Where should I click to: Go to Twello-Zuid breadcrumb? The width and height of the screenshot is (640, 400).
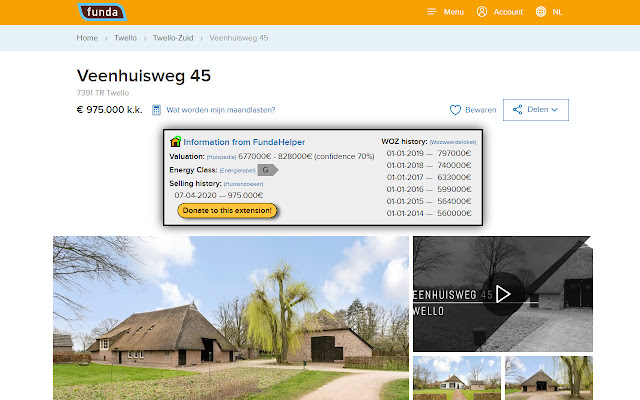(x=173, y=38)
